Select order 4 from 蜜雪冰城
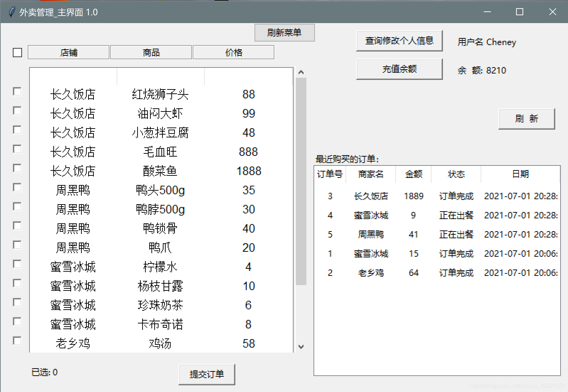568x392 pixels. tap(437, 215)
